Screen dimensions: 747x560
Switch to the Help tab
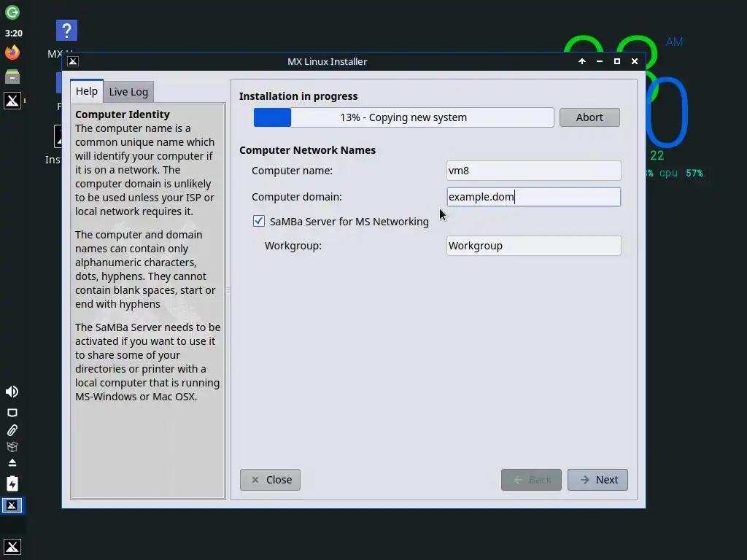87,91
